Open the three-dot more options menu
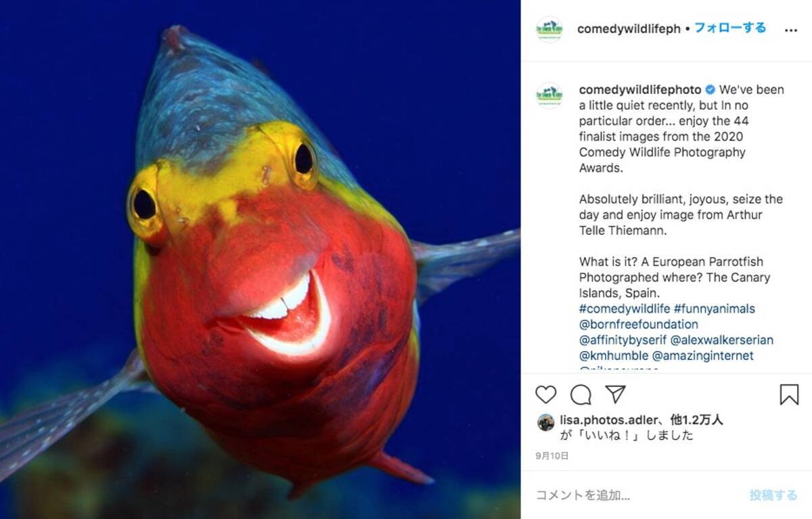This screenshot has width=812, height=519. [790, 30]
